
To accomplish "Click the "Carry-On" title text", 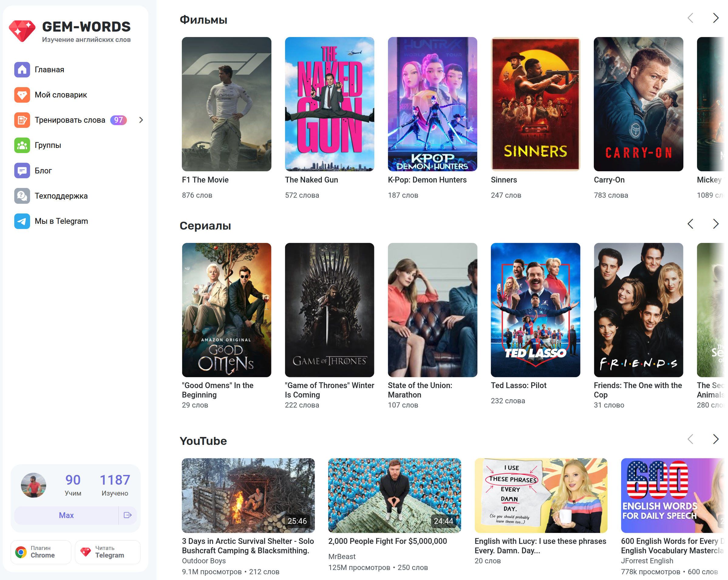I will 609,180.
